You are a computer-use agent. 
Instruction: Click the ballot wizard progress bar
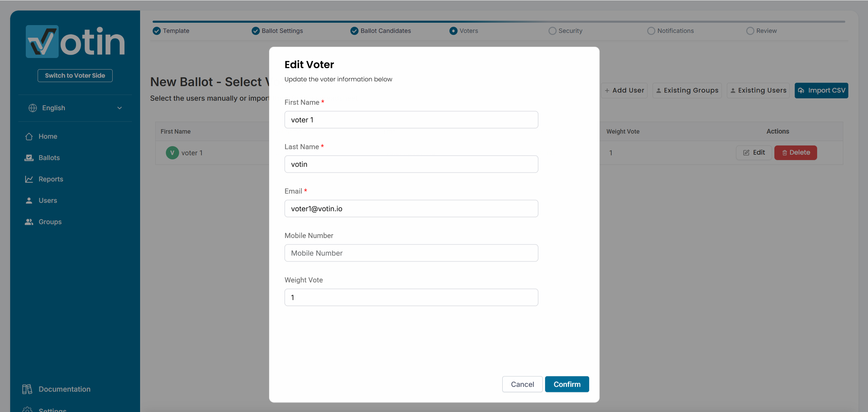pos(499,22)
